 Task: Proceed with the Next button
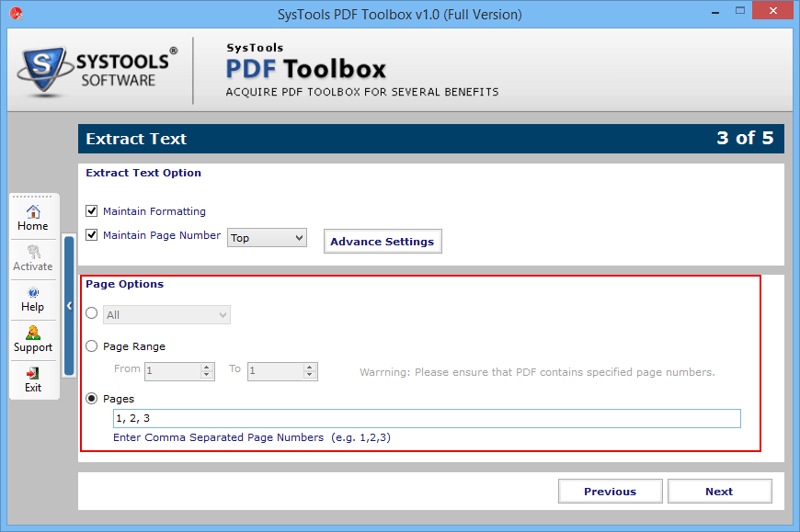pos(719,492)
